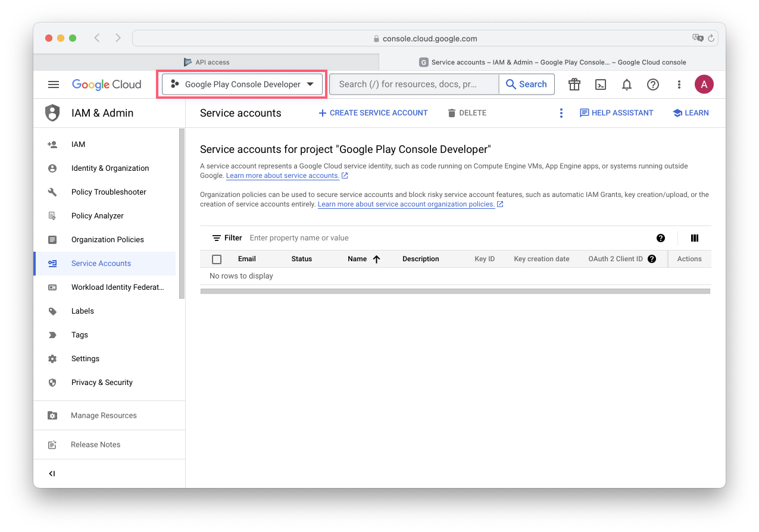759x532 pixels.
Task: Click the sort arrow beside Name
Action: 376,259
